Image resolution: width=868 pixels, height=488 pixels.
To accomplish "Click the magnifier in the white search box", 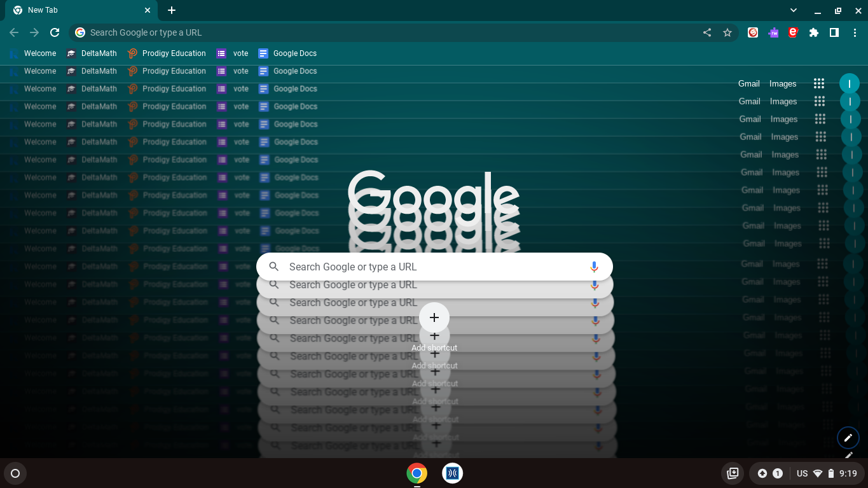I will click(274, 267).
